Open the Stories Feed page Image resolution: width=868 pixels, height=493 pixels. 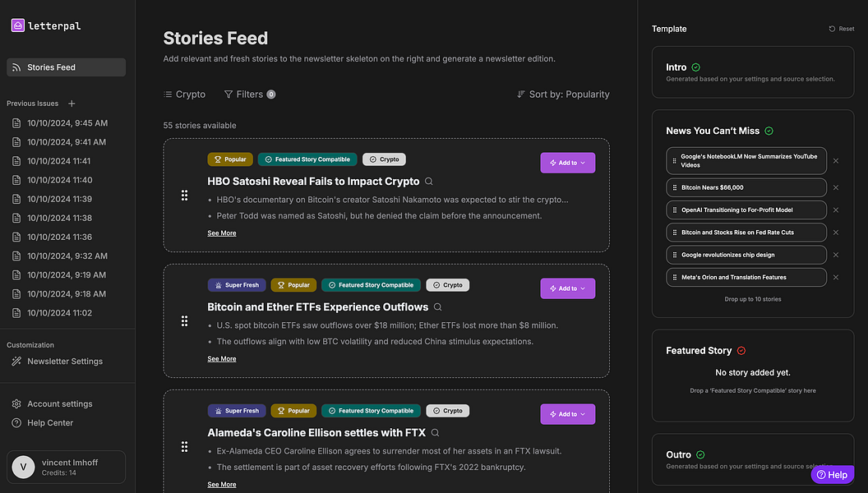(66, 67)
